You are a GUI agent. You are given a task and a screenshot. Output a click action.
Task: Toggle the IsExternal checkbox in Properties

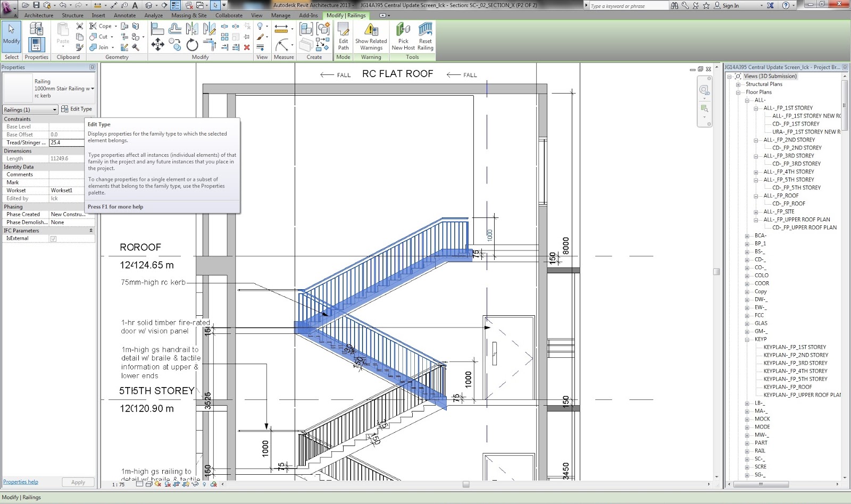pos(52,238)
